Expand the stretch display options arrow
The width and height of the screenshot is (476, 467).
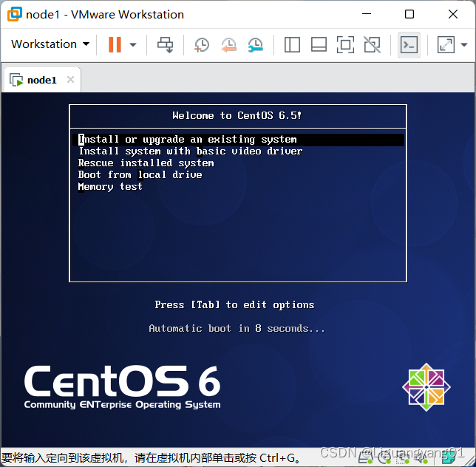pos(464,45)
